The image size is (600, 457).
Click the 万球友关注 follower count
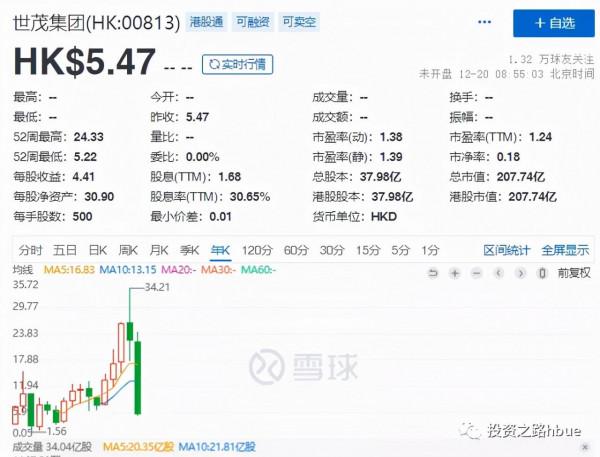pyautogui.click(x=551, y=59)
